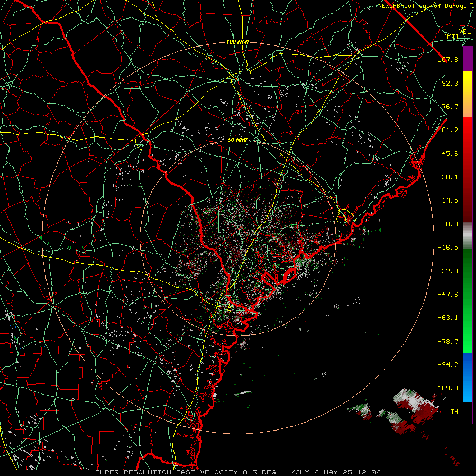Click the 45.6 legend value
This screenshot has width=476, height=476.
pyautogui.click(x=450, y=153)
